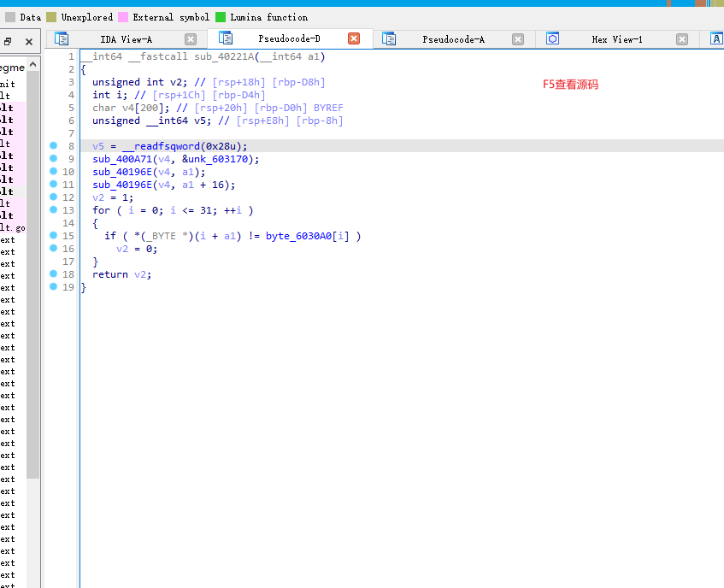The height and width of the screenshot is (588, 724).
Task: Open the Structures tab icon at far right
Action: 716,38
